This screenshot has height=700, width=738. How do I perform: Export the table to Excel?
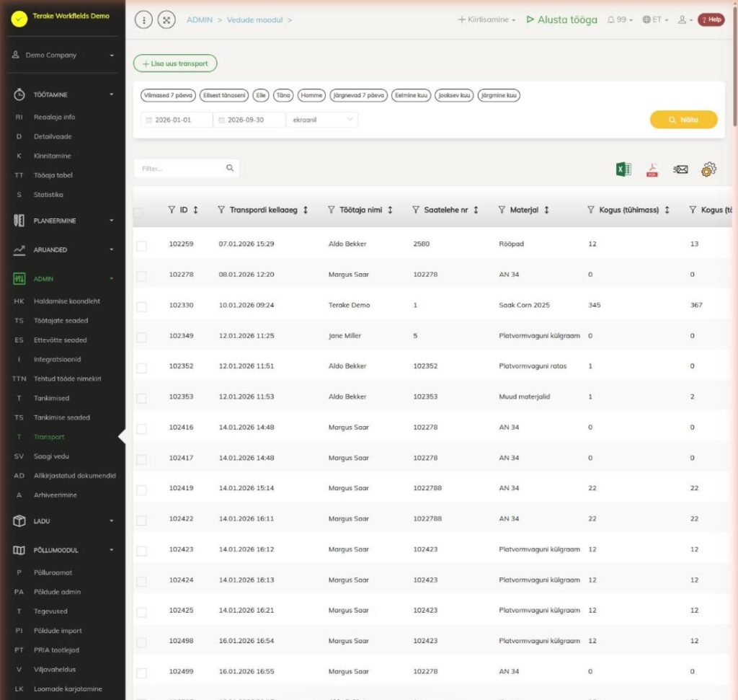623,169
